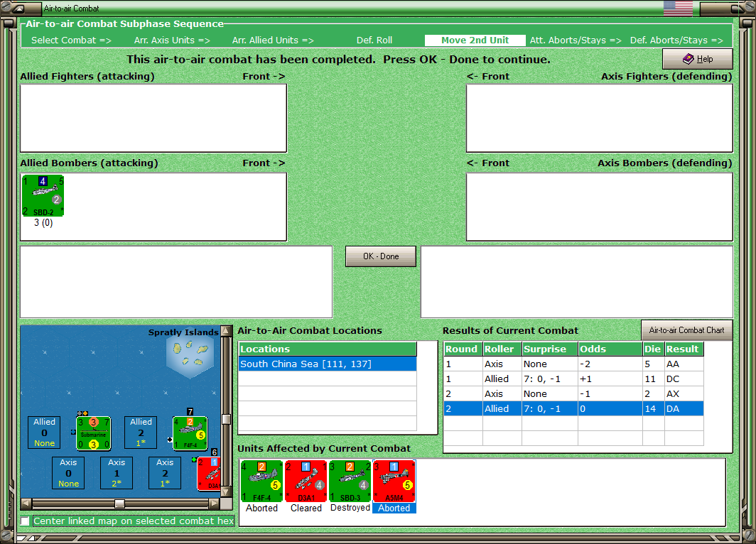Click the F4F-4 counter on the map

tap(190, 433)
